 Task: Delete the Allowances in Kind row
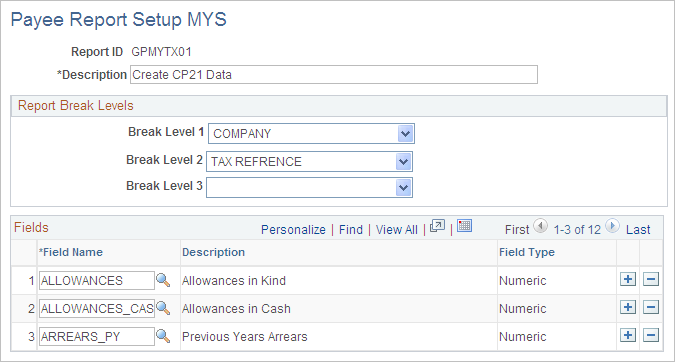pos(651,279)
